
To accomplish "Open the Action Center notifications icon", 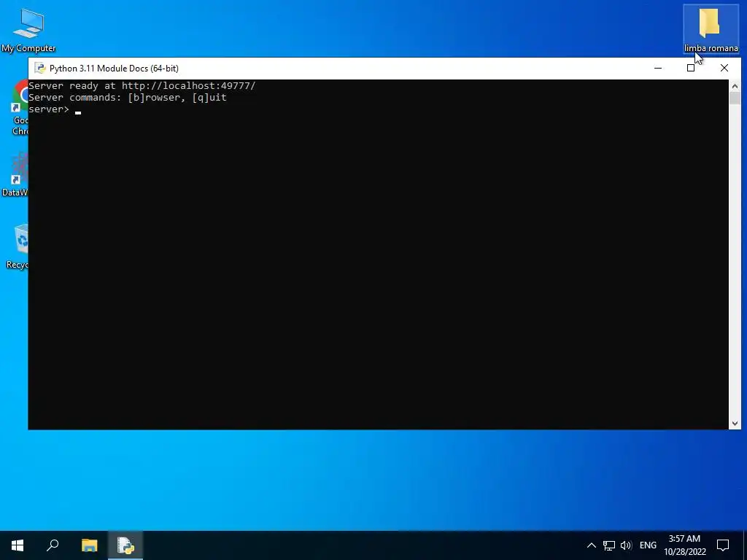I will coord(723,545).
